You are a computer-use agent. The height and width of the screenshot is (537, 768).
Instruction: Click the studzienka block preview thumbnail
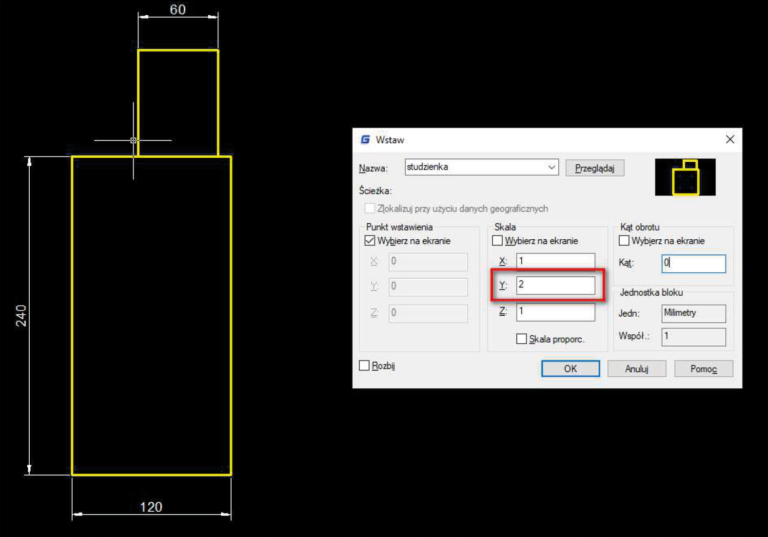pos(685,177)
